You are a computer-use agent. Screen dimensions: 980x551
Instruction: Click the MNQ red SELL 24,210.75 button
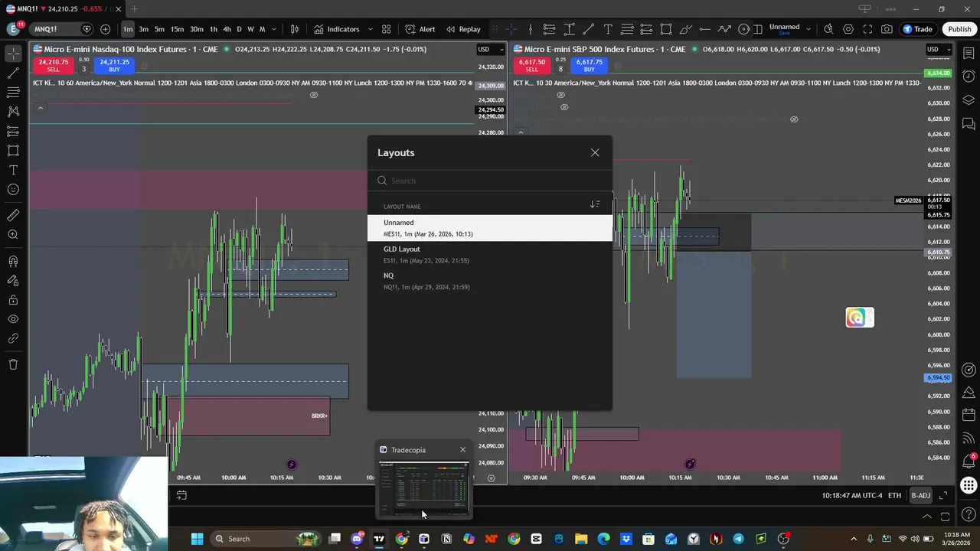click(x=53, y=65)
